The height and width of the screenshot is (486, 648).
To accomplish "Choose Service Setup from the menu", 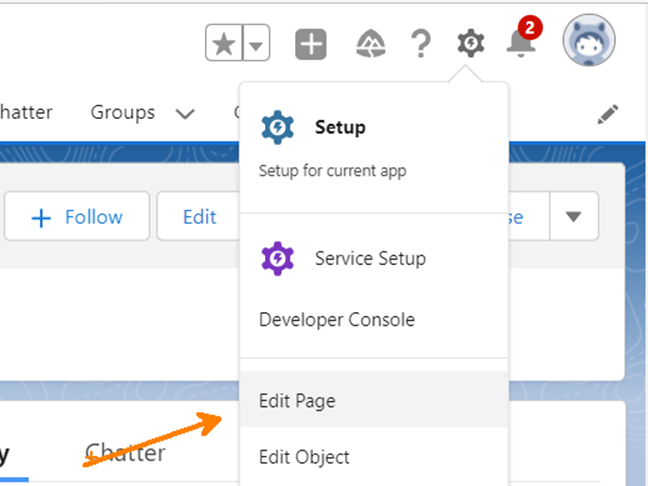I will 369,258.
